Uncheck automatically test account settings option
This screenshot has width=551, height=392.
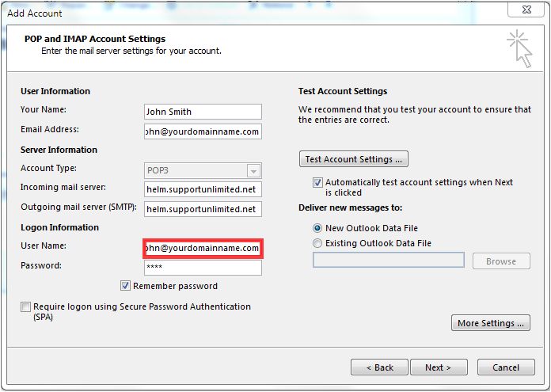(x=317, y=182)
